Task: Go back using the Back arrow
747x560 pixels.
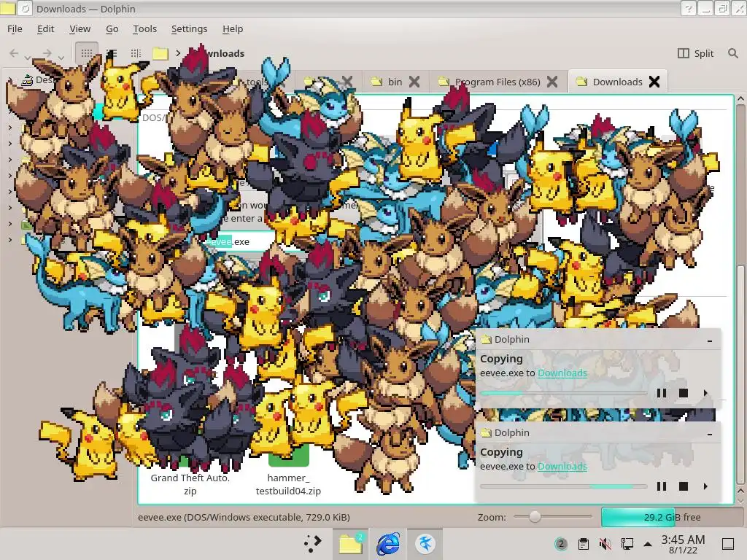Action: (14, 53)
